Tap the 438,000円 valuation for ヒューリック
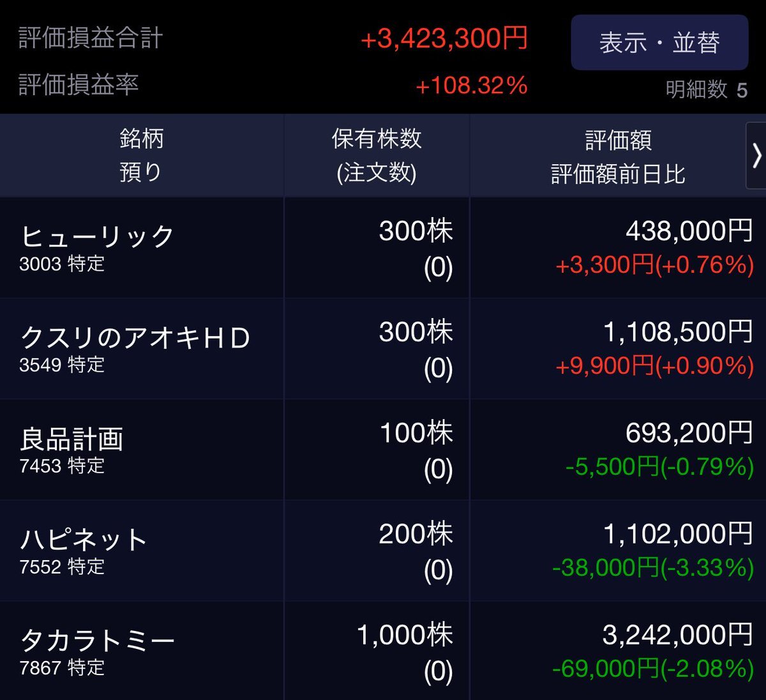Viewport: 766px width, 700px height. click(x=689, y=231)
